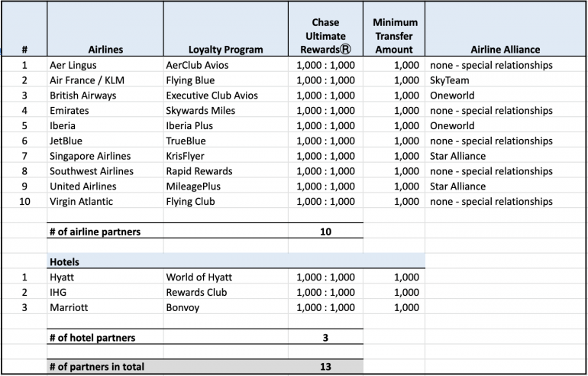
Task: Click the World of Hyatt cell
Action: point(199,277)
